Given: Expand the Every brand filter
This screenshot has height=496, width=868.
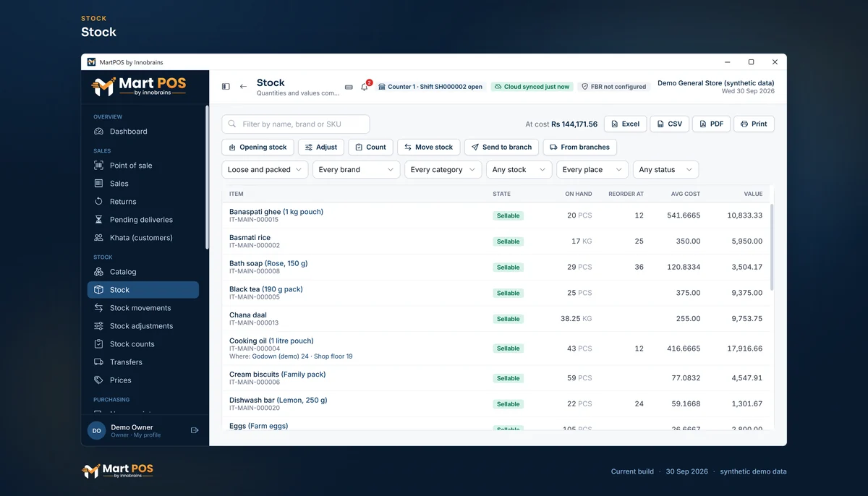Looking at the screenshot, I should pyautogui.click(x=357, y=170).
